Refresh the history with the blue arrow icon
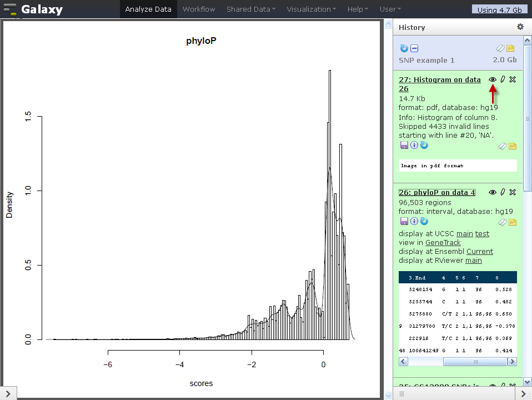This screenshot has width=532, height=400. tap(404, 48)
